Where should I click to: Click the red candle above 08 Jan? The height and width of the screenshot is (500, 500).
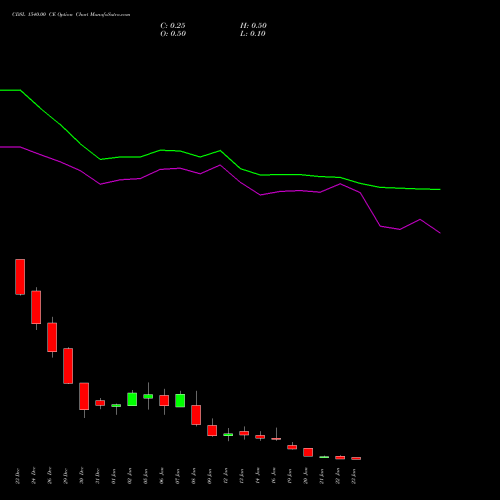pos(196,415)
